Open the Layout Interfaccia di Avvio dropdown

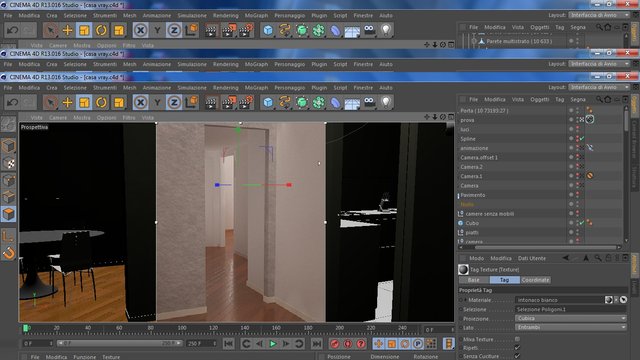(599, 87)
